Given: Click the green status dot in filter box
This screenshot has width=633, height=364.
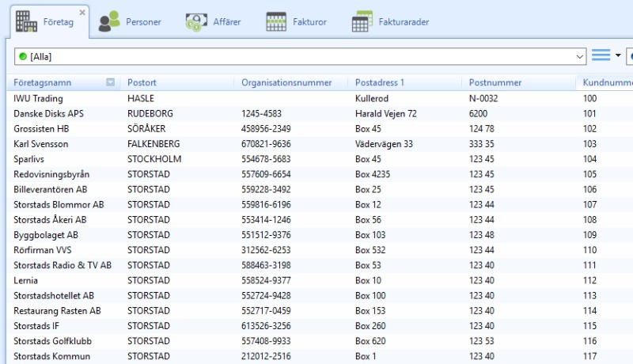Looking at the screenshot, I should tap(23, 56).
